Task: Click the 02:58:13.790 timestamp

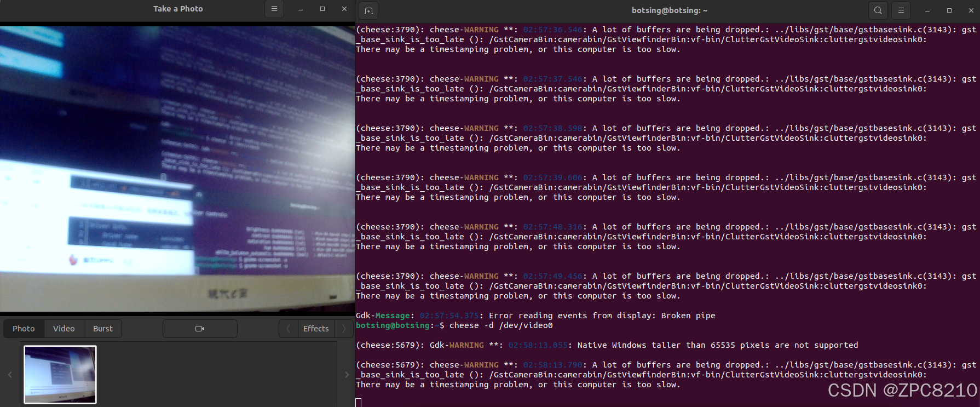Action: coord(553,365)
